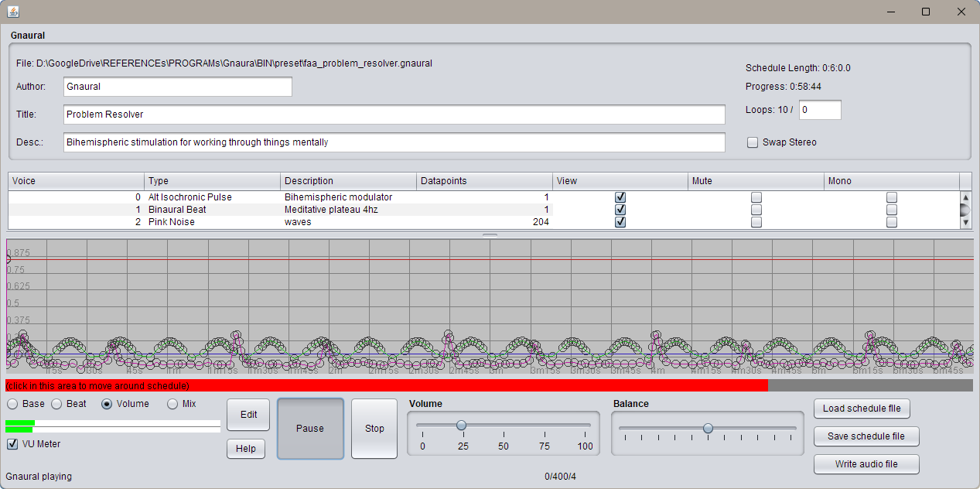Click Save schedule file button
This screenshot has height=489, width=980.
[x=866, y=436]
